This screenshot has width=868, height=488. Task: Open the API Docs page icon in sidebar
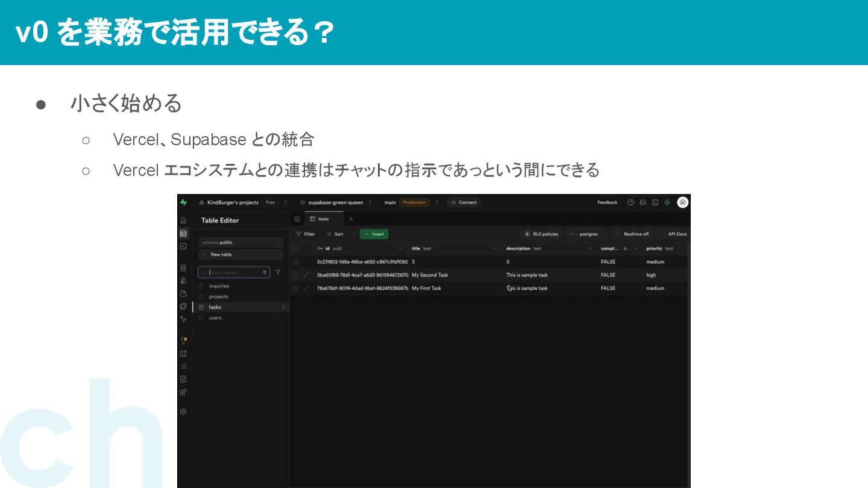point(183,379)
